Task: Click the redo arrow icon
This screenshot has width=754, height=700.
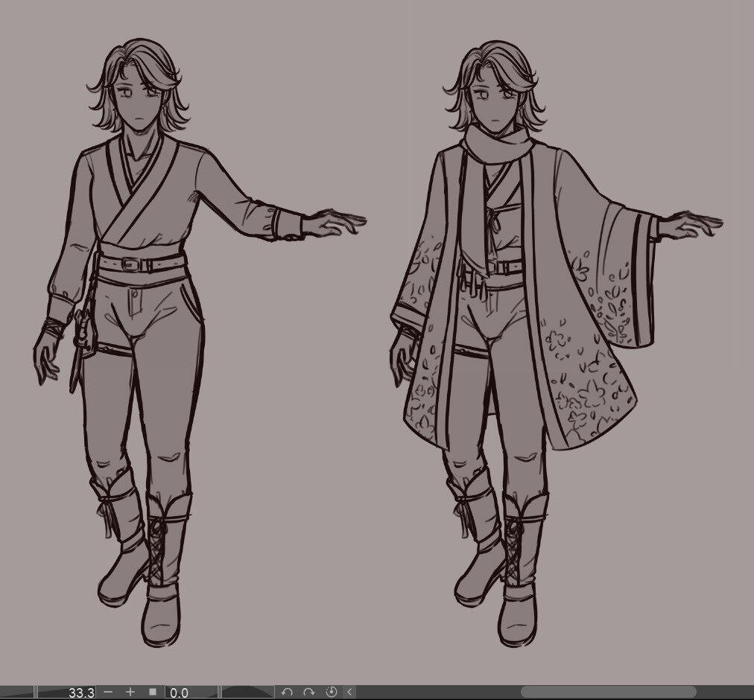Action: [309, 691]
